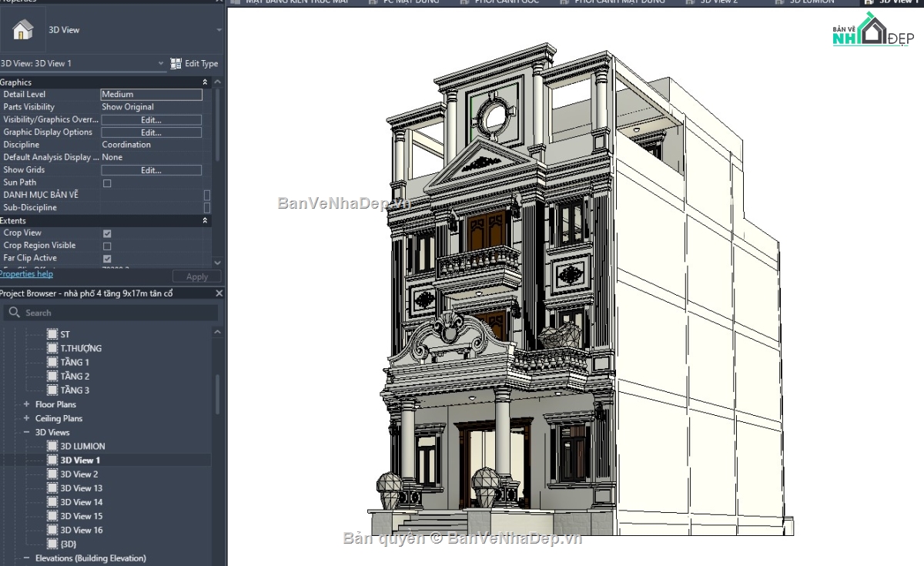Collapse the Extents properties section
924x566 pixels.
(x=205, y=221)
